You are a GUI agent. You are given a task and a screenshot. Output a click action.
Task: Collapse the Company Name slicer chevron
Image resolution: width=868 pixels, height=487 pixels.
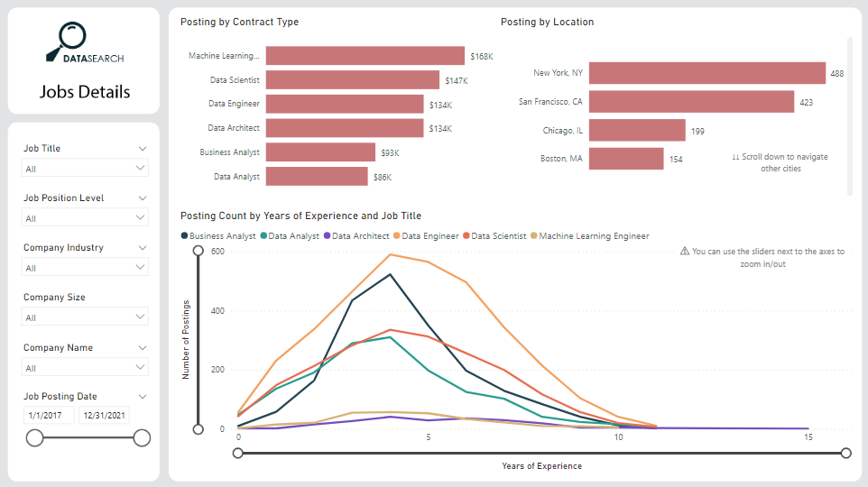(x=143, y=348)
